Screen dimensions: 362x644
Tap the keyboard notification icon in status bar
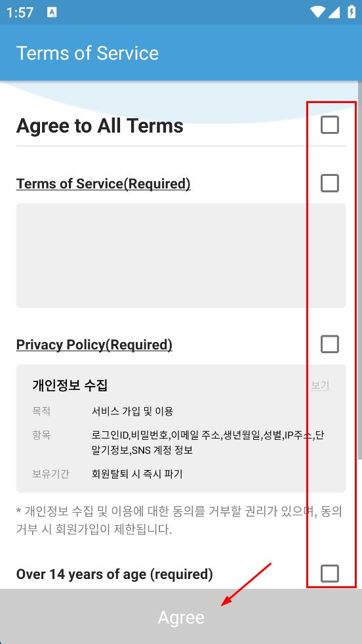[x=52, y=12]
